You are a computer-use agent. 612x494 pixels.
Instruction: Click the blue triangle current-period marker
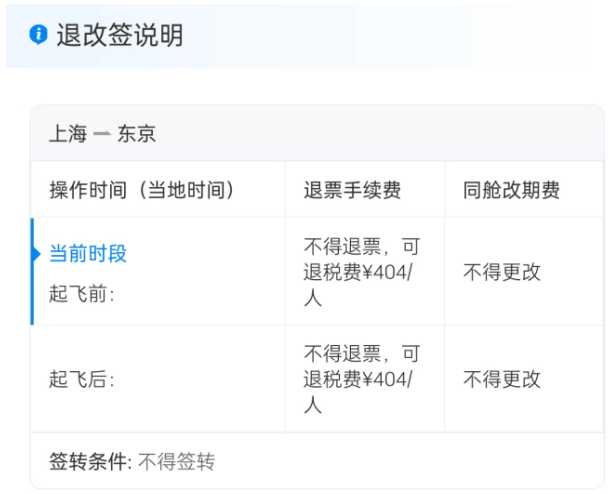[x=37, y=253]
